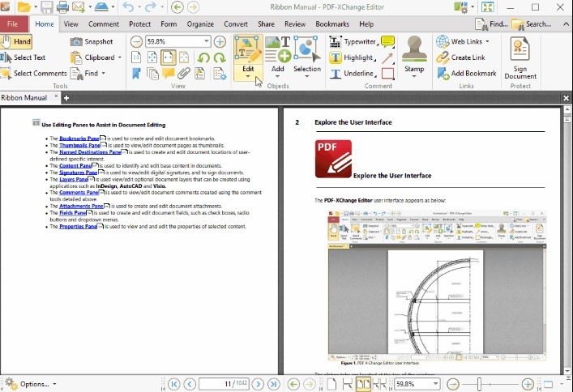The width and height of the screenshot is (573, 392).
Task: Click the Email envelope icon
Action: click(x=78, y=6)
